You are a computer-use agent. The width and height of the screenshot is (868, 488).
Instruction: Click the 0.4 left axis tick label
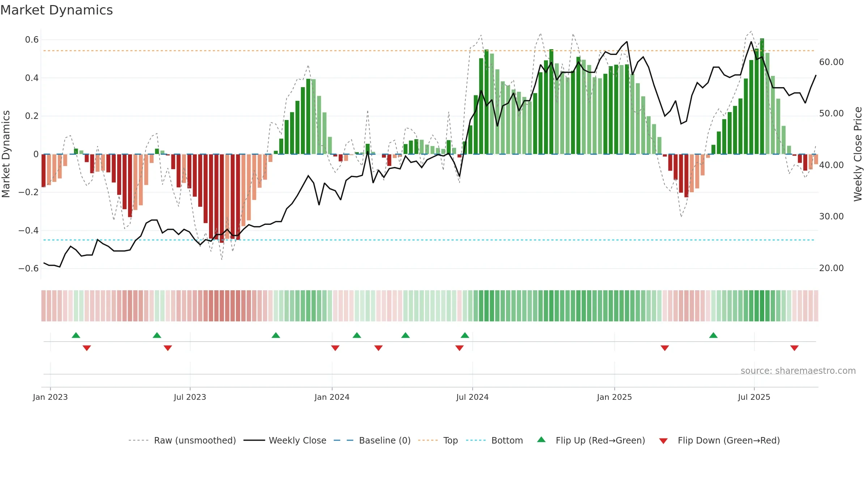click(32, 78)
